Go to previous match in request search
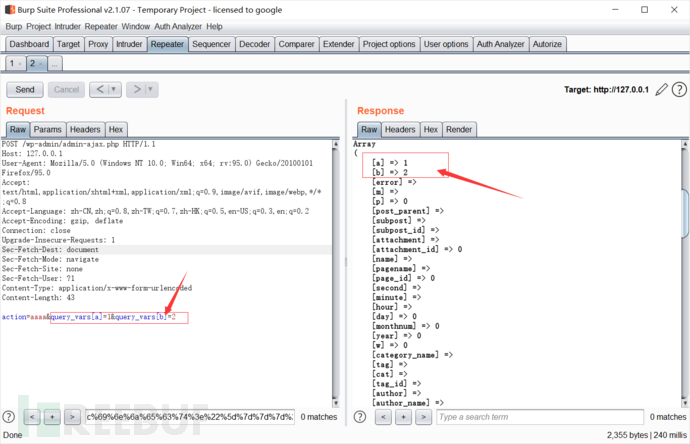Screen dimensions: 690x444 [33, 416]
